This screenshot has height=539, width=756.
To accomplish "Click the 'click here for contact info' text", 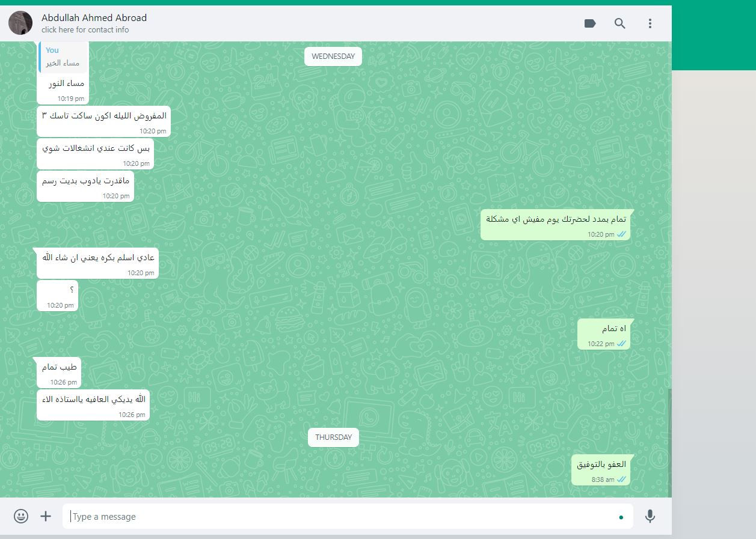I will point(85,29).
